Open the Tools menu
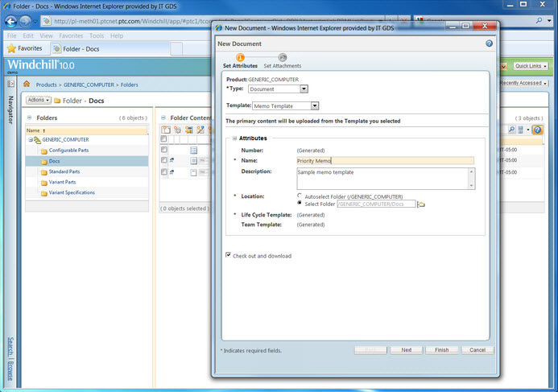The height and width of the screenshot is (392, 558). pos(97,35)
